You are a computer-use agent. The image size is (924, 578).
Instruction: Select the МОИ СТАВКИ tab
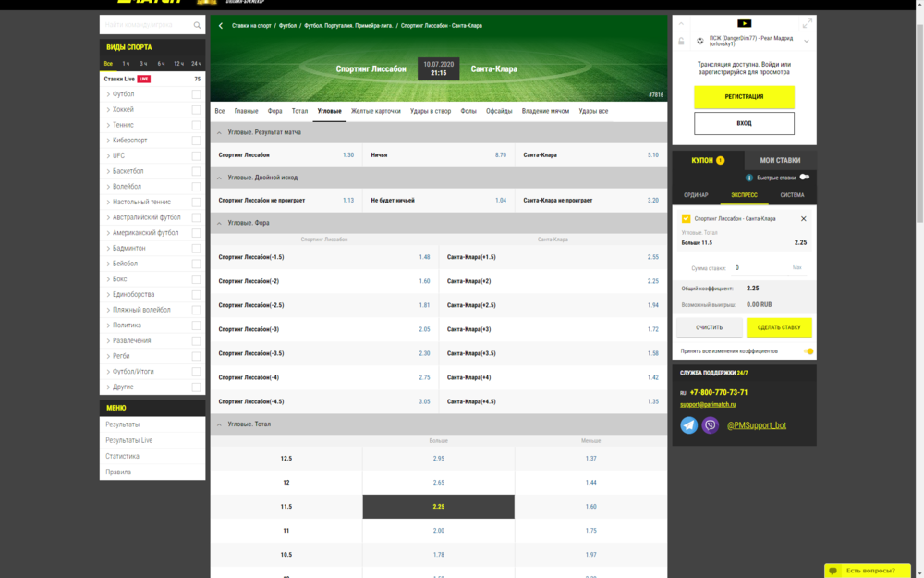[780, 160]
